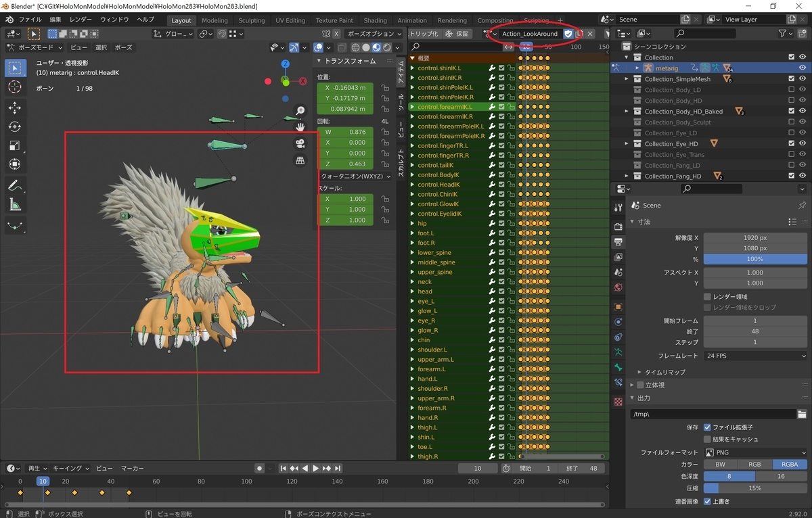Screen dimensions: 812x518
Task: Unlink Action_LookAround with the X button
Action: pyautogui.click(x=590, y=34)
